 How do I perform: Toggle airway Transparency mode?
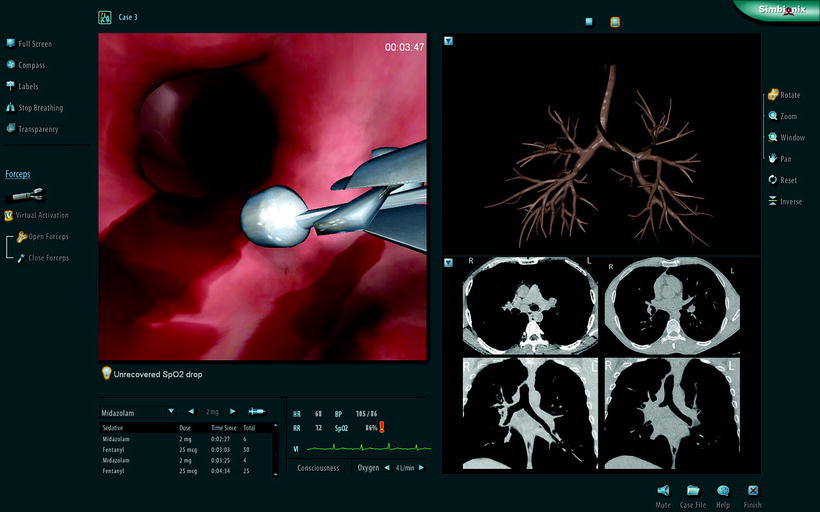[11, 129]
